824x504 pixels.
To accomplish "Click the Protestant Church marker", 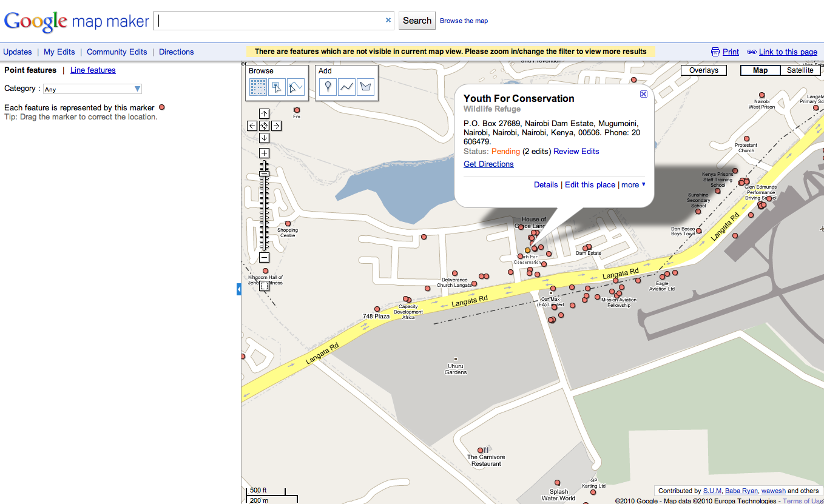I will tap(746, 139).
